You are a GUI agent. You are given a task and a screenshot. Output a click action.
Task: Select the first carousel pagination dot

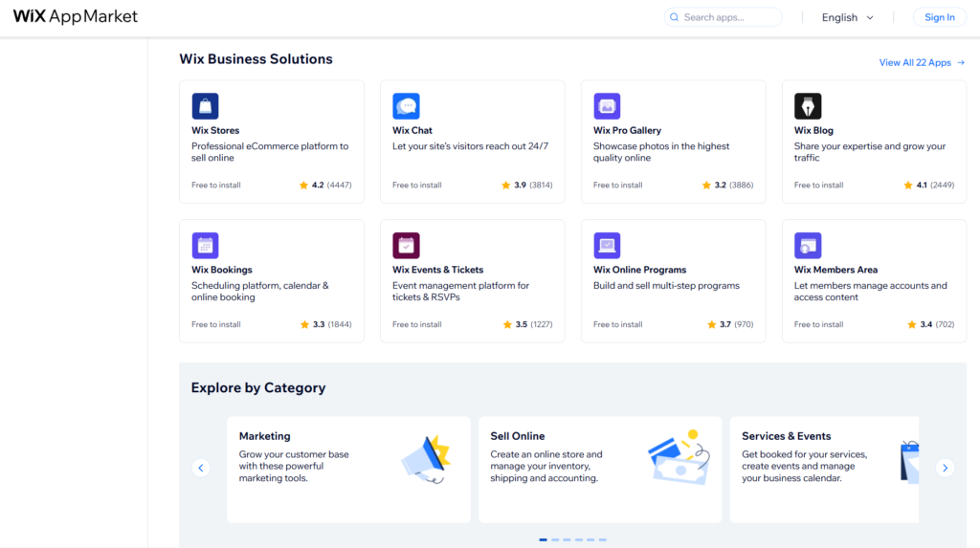pos(544,540)
